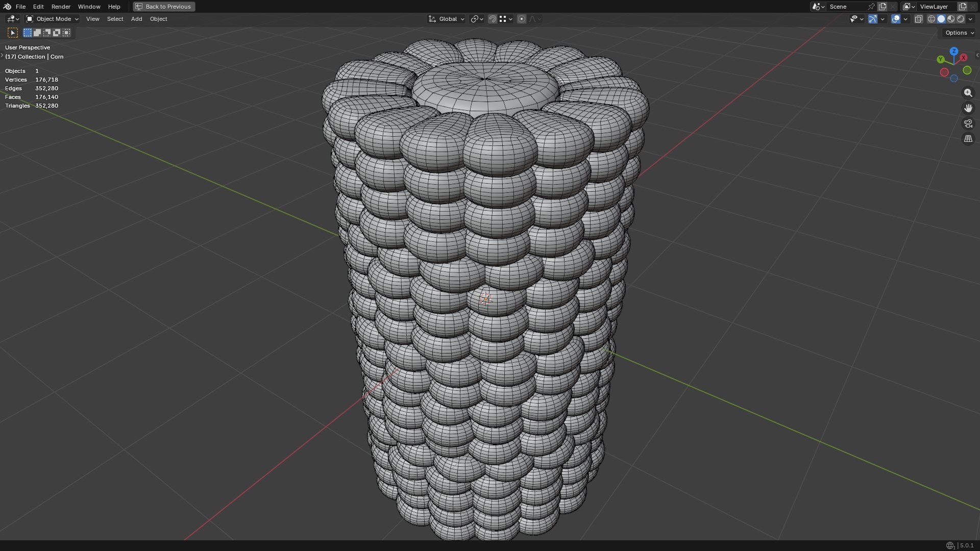Click the ViewLayer name field
Image resolution: width=980 pixels, height=551 pixels.
(x=937, y=7)
